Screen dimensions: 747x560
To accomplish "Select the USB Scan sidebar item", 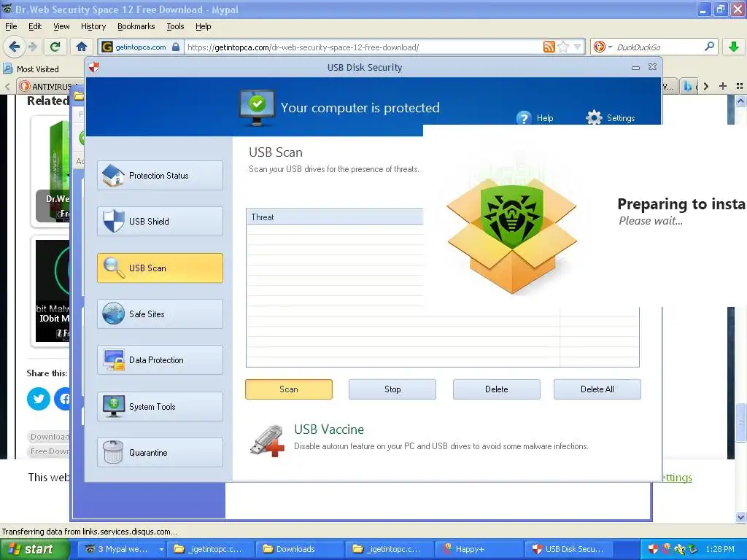I will tap(160, 268).
